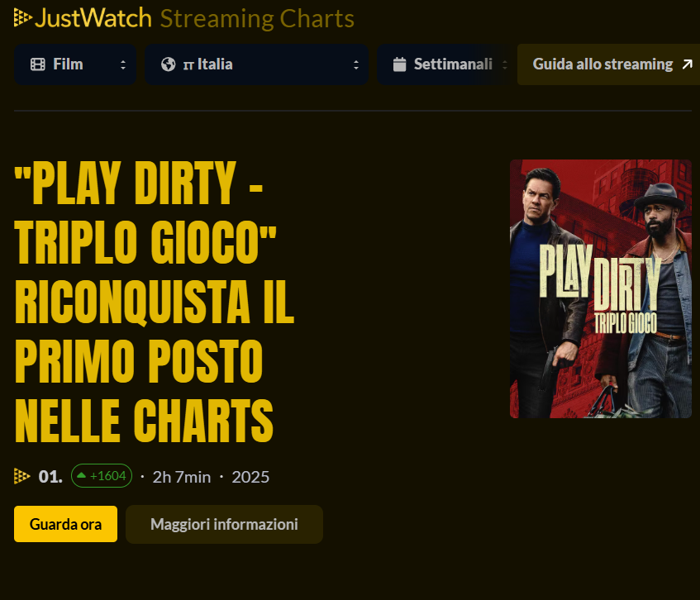The image size is (700, 600).
Task: Click the Guarda ora button
Action: 65,524
